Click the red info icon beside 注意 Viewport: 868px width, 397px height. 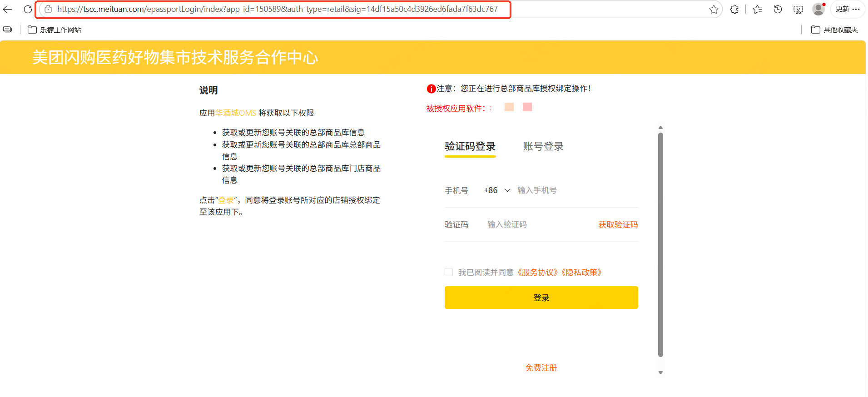(431, 89)
